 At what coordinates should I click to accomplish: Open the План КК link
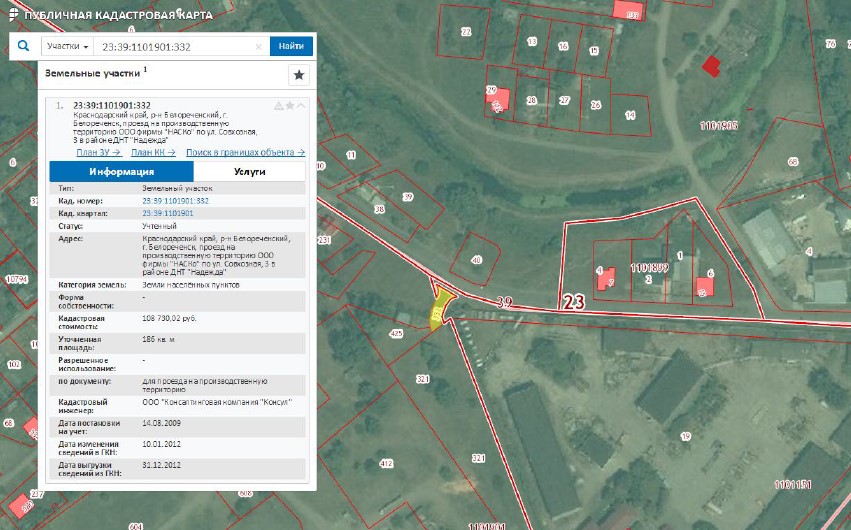point(153,152)
